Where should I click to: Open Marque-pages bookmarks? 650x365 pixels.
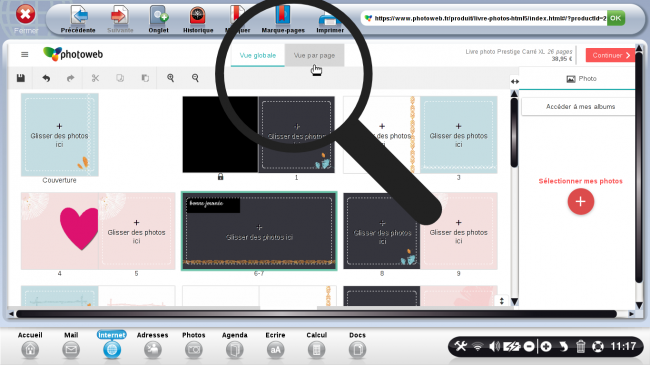click(x=283, y=19)
